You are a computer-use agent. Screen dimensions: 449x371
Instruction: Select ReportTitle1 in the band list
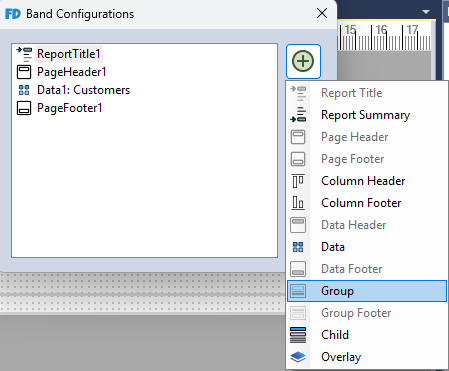click(69, 54)
